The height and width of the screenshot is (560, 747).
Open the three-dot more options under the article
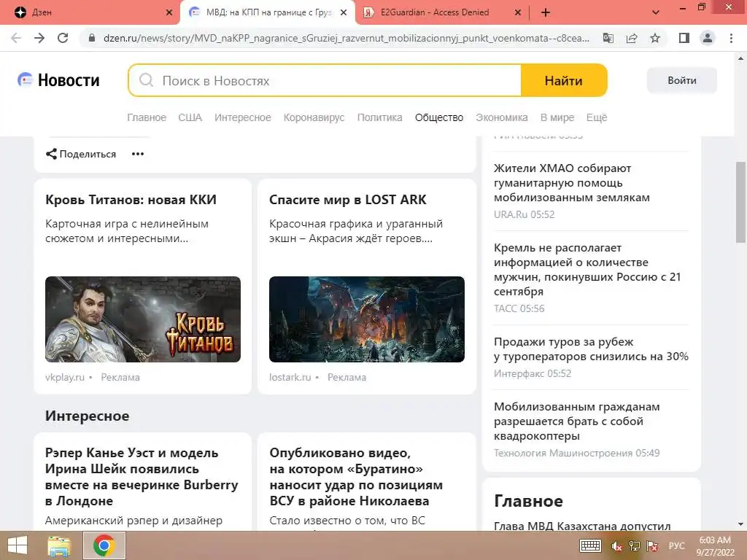138,154
